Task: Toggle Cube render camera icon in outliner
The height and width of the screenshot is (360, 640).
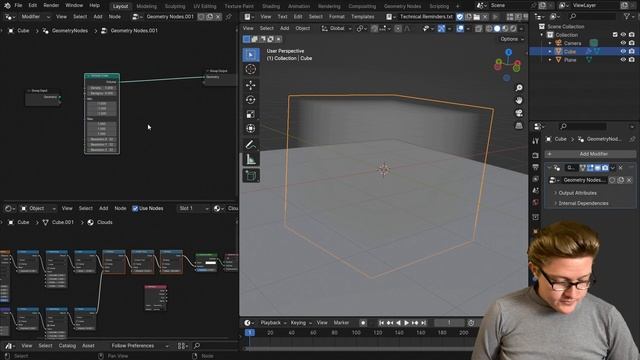Action: point(631,51)
